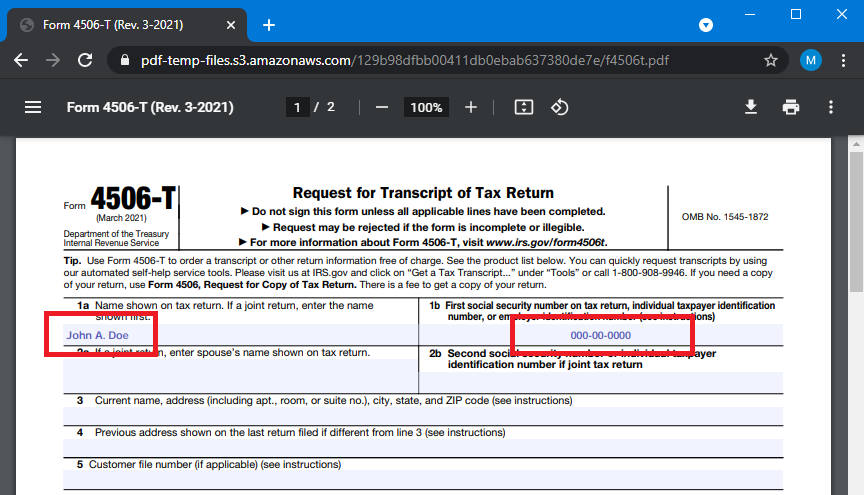Viewport: 864px width, 495px height.
Task: Minimize the browser window
Action: (750, 14)
